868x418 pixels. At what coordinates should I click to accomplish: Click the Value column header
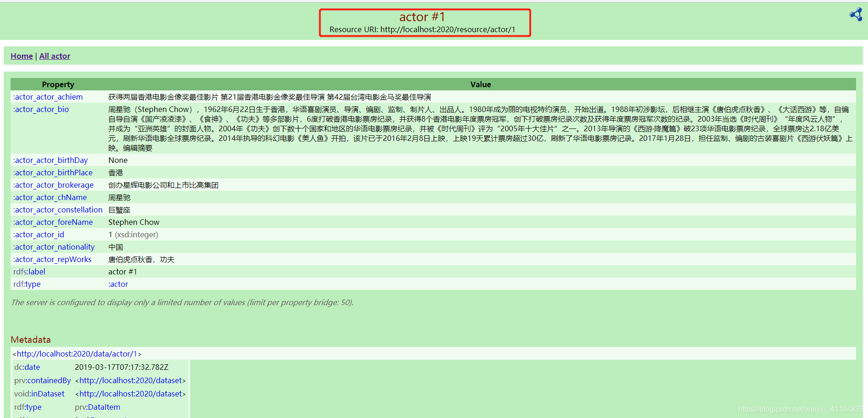481,84
